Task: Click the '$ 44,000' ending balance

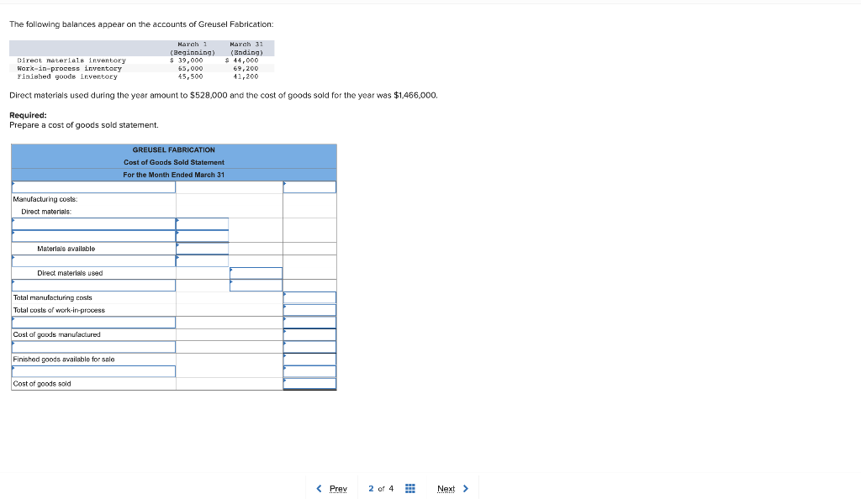Action: (x=241, y=60)
